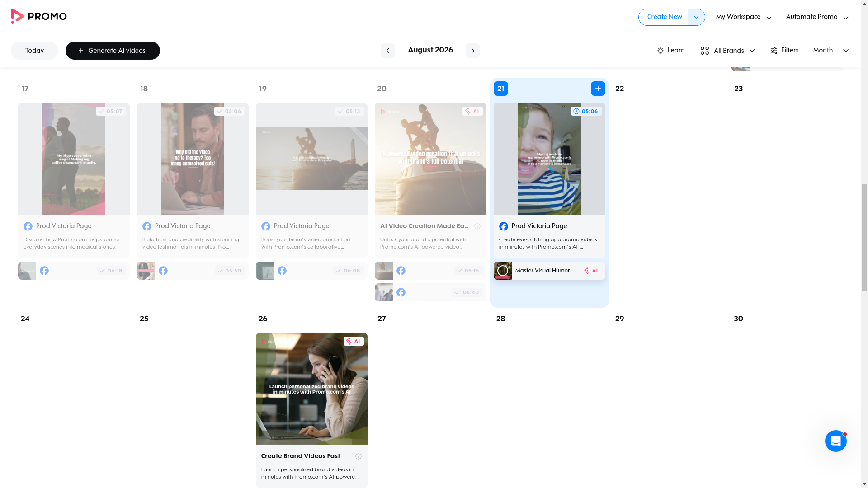Open the AI-powered video thumbnail on the 20th
This screenshot has height=488, width=868.
[430, 159]
